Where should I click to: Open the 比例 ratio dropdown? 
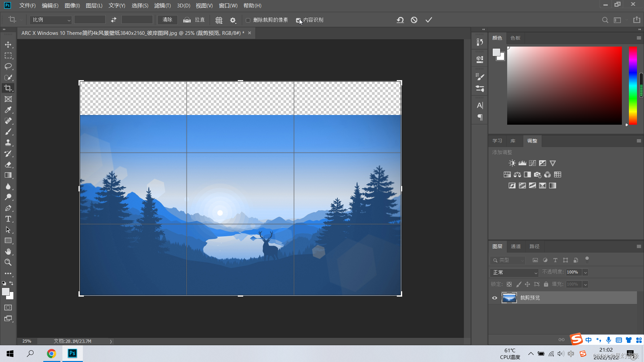[x=51, y=20]
